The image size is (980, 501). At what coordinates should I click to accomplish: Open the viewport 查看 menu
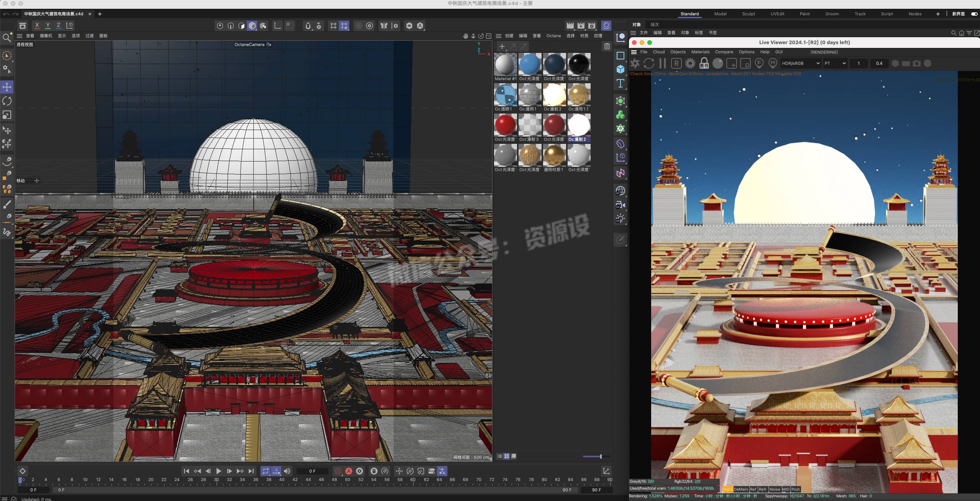[30, 36]
